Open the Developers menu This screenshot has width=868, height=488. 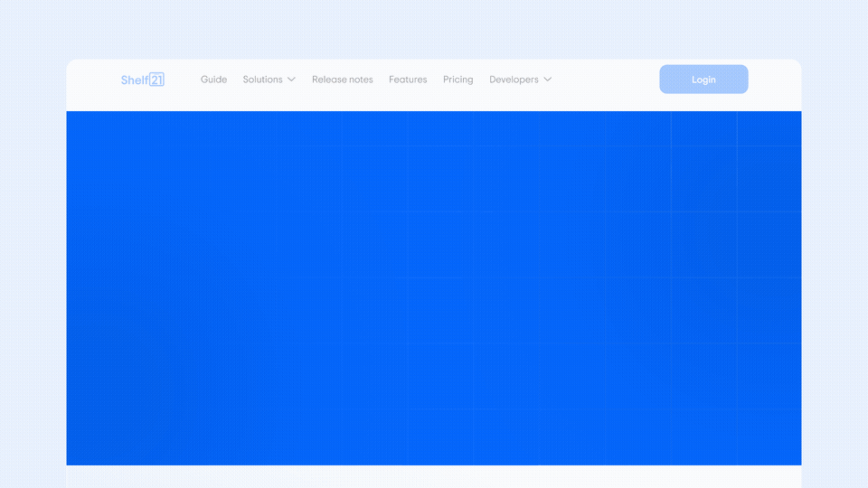pyautogui.click(x=514, y=80)
